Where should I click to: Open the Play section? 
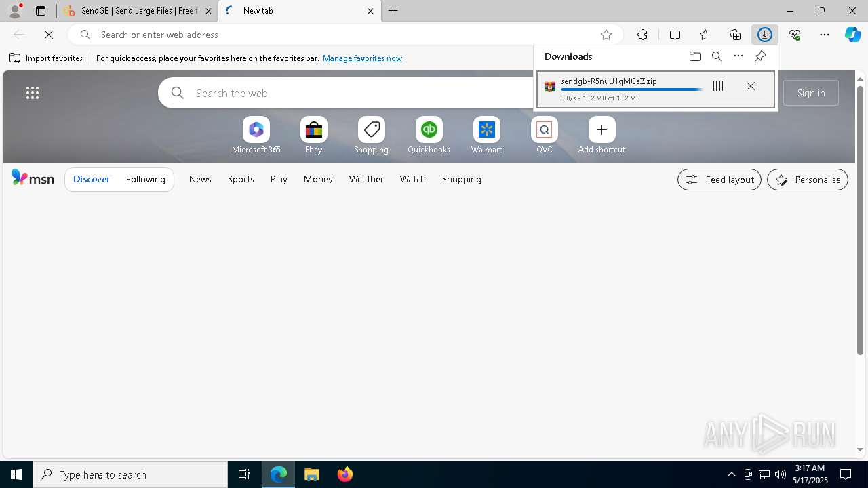coord(279,179)
